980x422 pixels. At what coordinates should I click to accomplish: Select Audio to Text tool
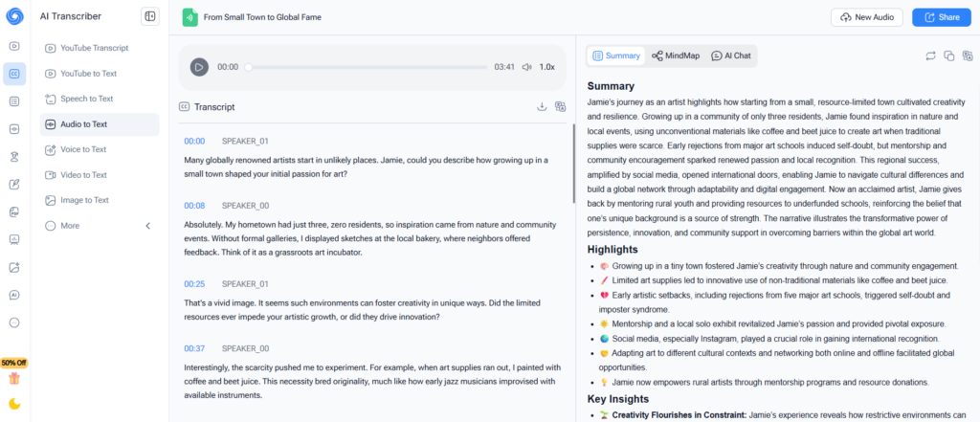100,124
